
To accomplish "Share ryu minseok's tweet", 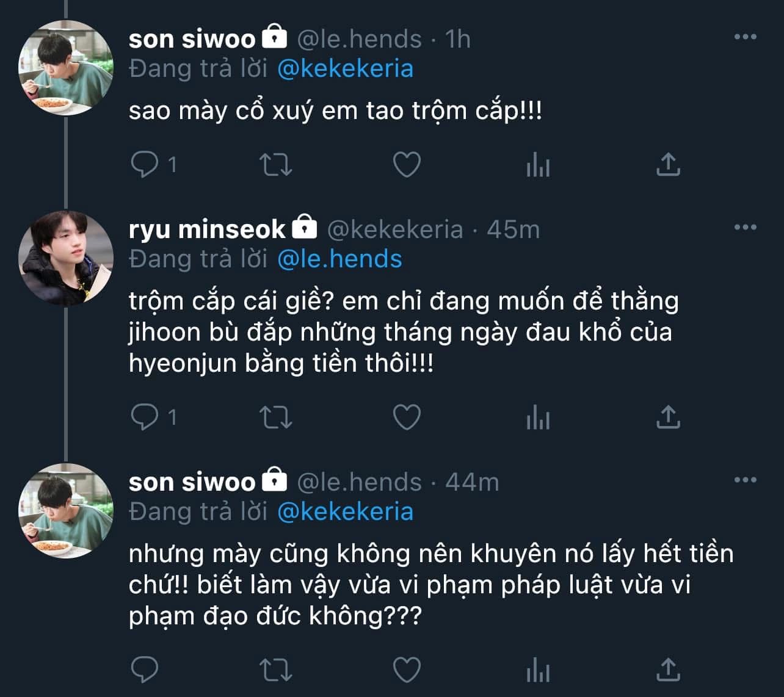I will click(668, 417).
